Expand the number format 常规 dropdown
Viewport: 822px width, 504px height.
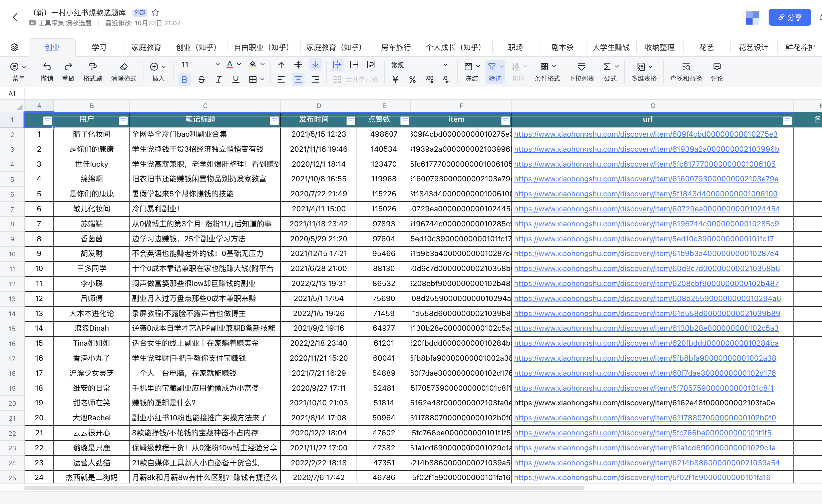pyautogui.click(x=445, y=65)
